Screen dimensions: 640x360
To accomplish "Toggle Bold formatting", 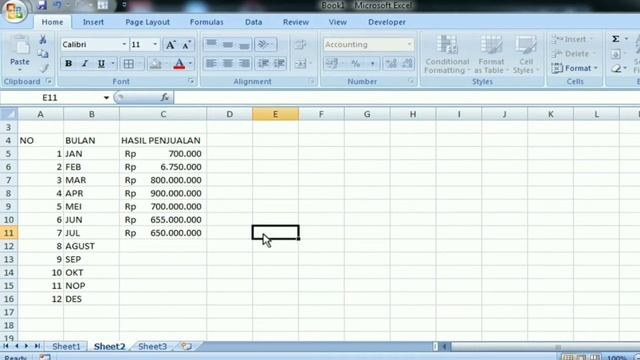I will [x=69, y=64].
